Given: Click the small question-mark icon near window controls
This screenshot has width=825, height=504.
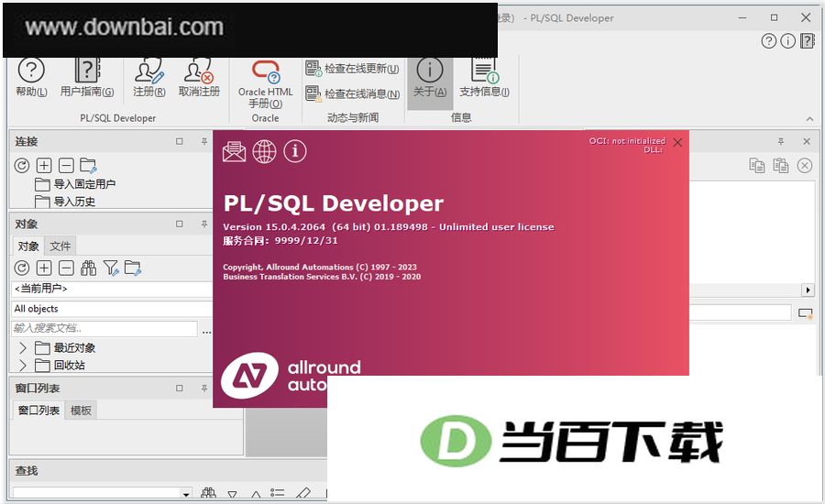Looking at the screenshot, I should pyautogui.click(x=769, y=40).
